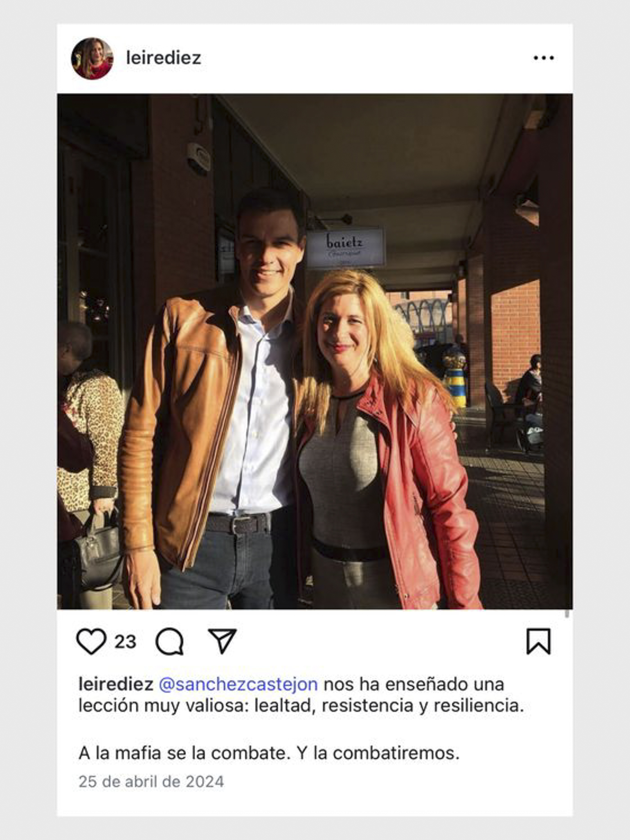Click the leirediez username in the post header
The image size is (630, 840).
point(163,58)
